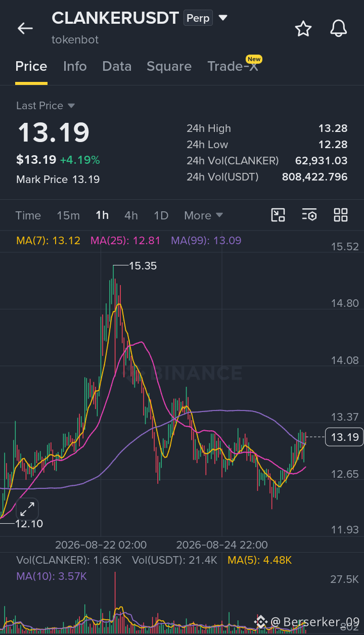Open chart indicator settings icon
The height and width of the screenshot is (635, 364).
(309, 215)
